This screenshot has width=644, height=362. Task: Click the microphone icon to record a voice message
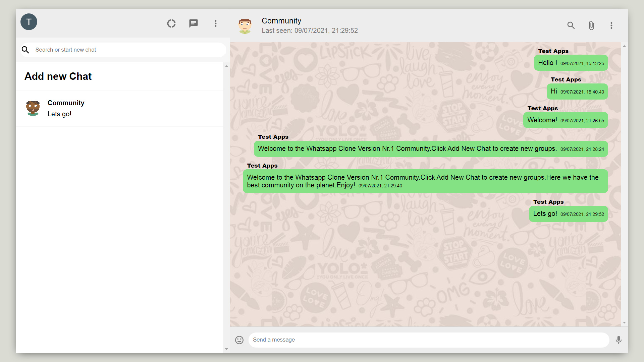(x=619, y=340)
